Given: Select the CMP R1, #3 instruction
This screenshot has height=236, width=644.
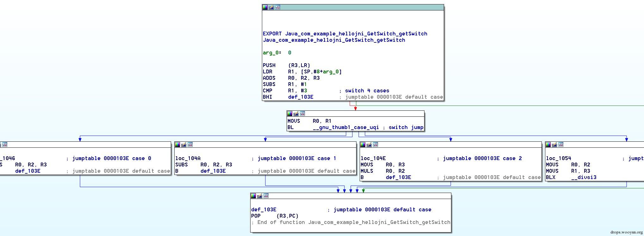Looking at the screenshot, I should [x=285, y=90].
